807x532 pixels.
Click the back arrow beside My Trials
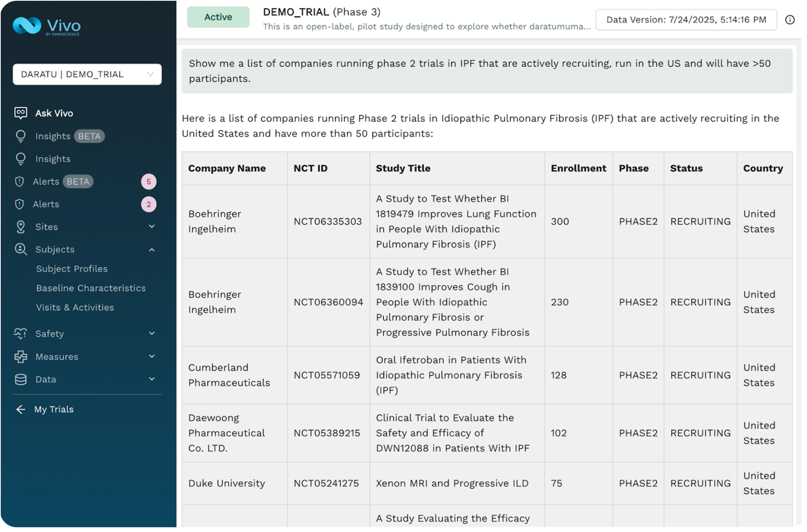click(21, 409)
